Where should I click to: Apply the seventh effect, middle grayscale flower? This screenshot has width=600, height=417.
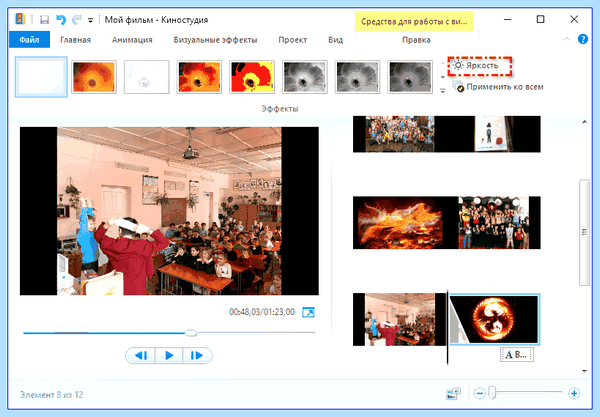coord(358,77)
